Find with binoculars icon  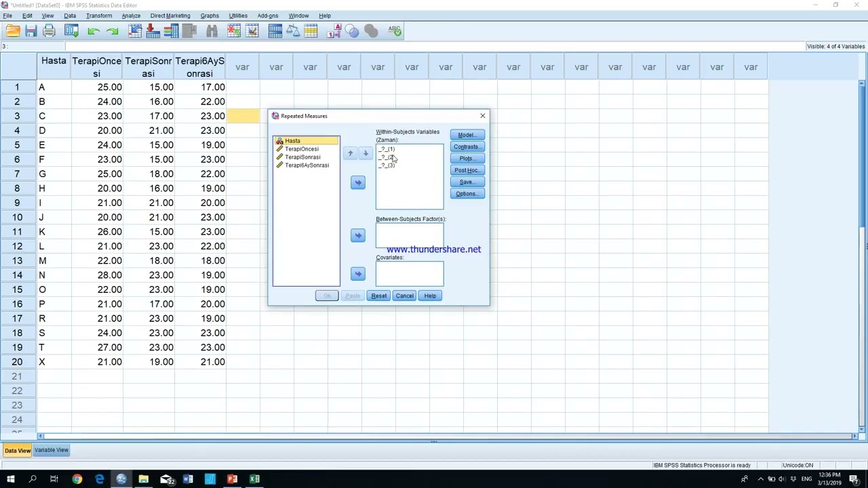tap(212, 30)
